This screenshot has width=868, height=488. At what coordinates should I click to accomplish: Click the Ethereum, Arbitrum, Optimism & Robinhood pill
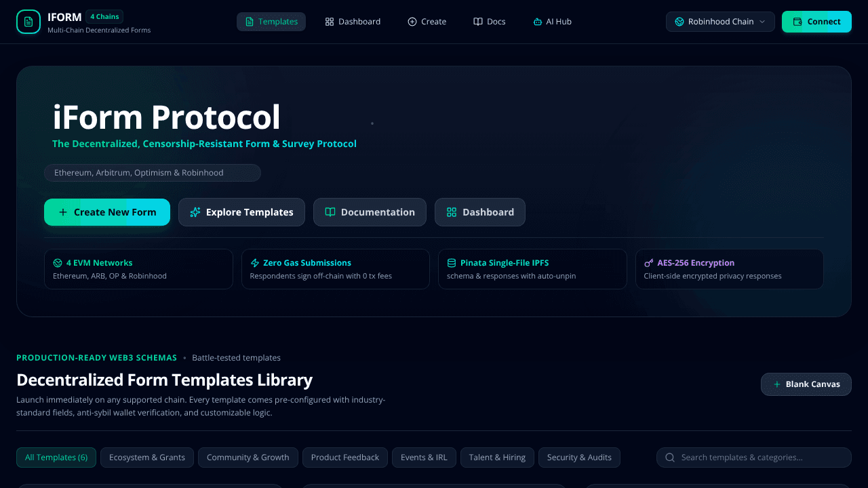coord(153,173)
